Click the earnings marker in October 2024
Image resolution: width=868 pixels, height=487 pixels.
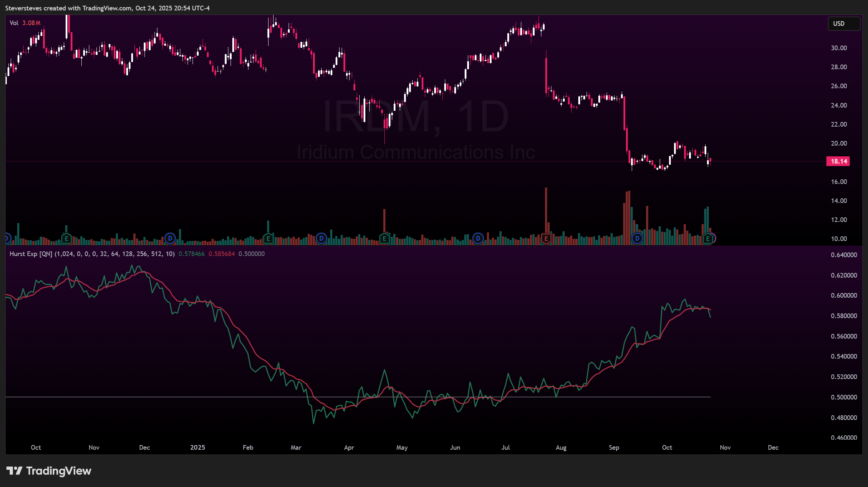click(x=66, y=238)
